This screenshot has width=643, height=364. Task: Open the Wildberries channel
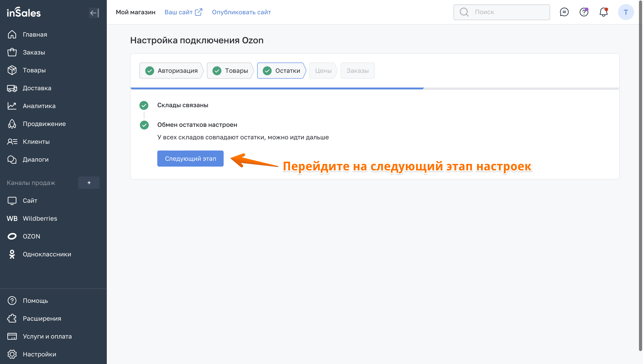click(40, 218)
